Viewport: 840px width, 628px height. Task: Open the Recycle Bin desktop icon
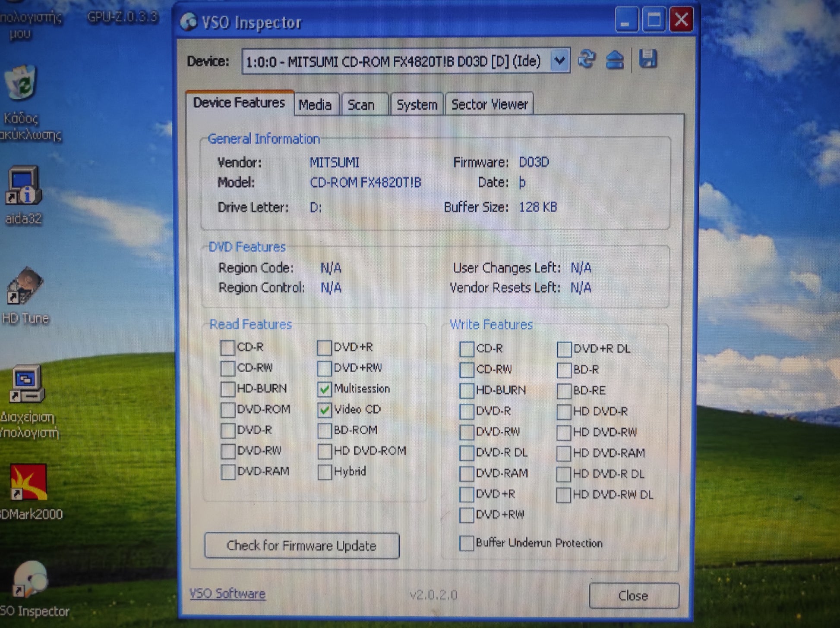pos(21,83)
